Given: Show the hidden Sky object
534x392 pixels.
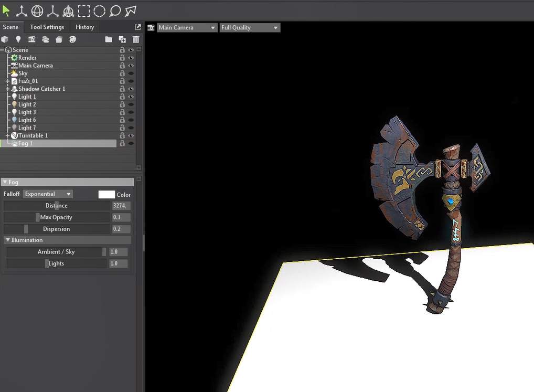Looking at the screenshot, I should 131,73.
